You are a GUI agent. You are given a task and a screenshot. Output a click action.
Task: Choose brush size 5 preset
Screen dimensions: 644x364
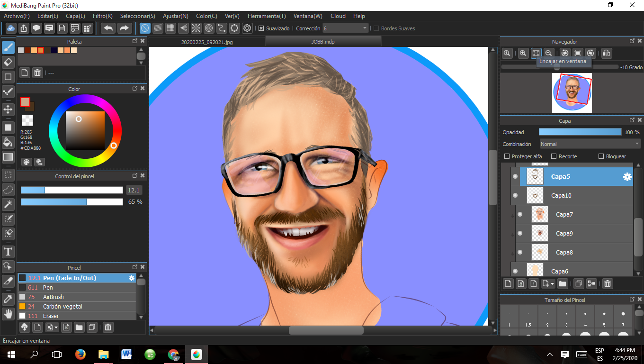click(x=604, y=316)
